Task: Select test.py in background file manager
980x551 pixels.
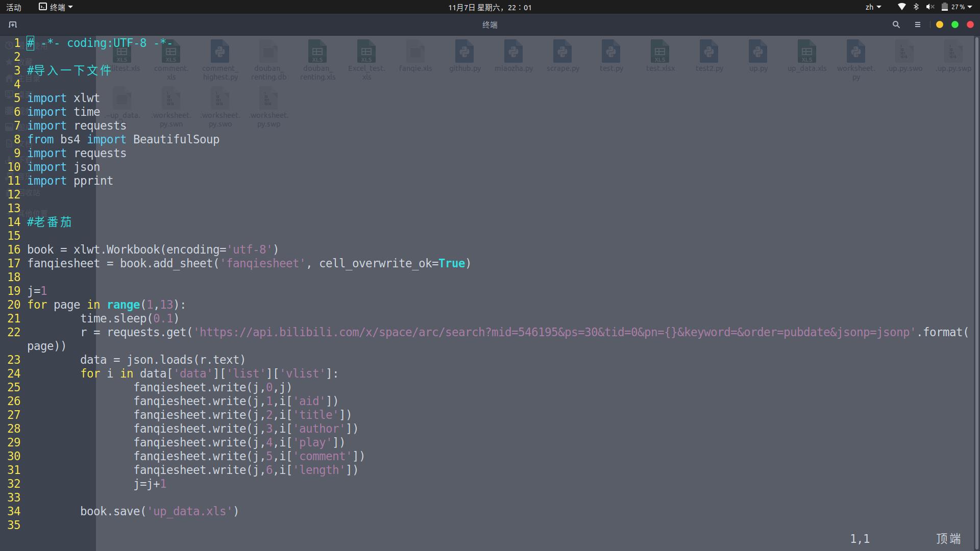Action: [x=611, y=56]
